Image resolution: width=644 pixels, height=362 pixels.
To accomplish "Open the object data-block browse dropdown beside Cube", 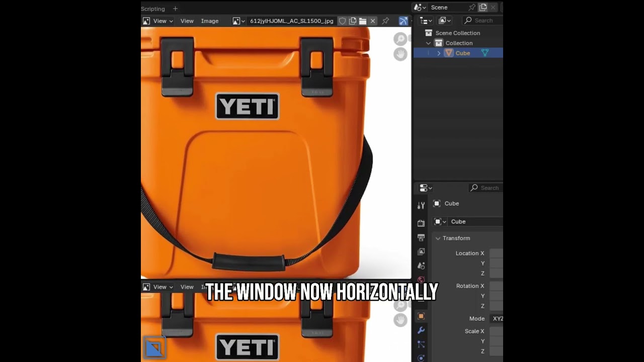I will tap(440, 222).
